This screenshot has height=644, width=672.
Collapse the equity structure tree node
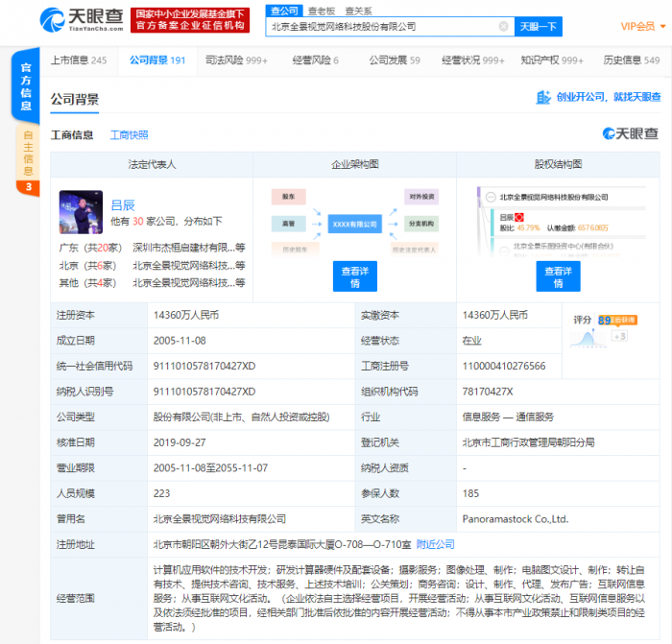pos(490,197)
